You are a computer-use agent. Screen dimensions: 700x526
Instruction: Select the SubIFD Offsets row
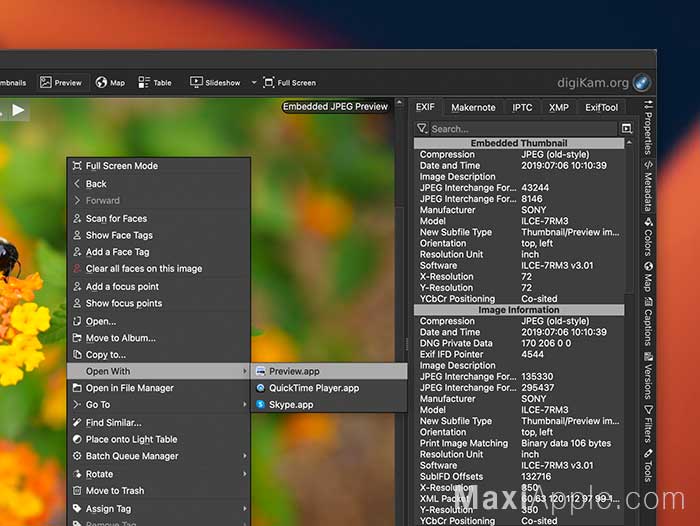[519, 477]
